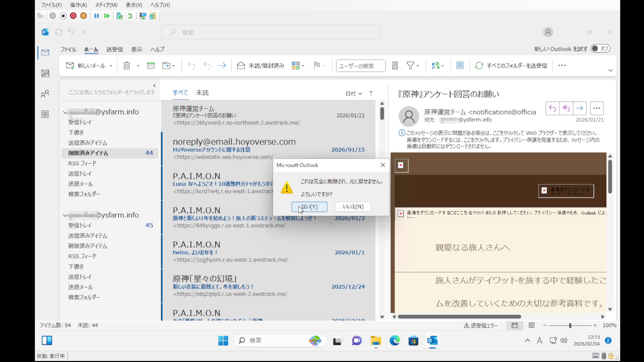This screenshot has width=644, height=362.
Task: Click the Forward arrow icon in ribbon
Action: pyautogui.click(x=222, y=66)
